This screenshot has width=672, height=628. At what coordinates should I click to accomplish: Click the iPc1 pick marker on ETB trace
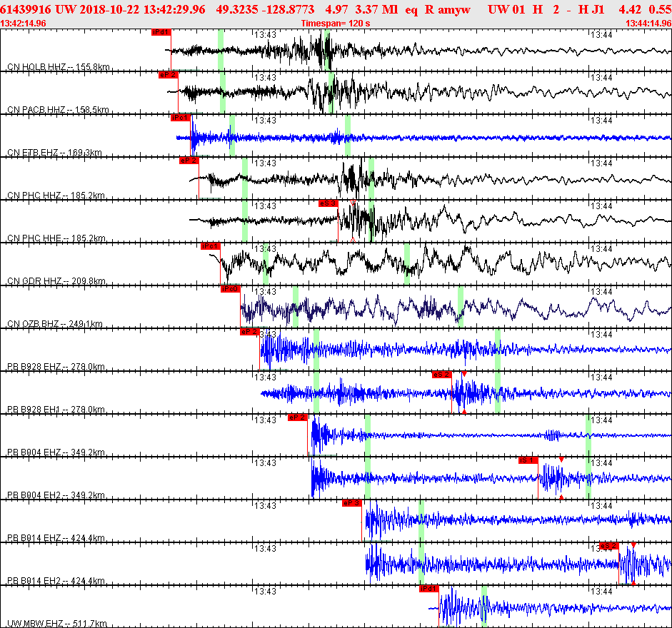tap(181, 118)
